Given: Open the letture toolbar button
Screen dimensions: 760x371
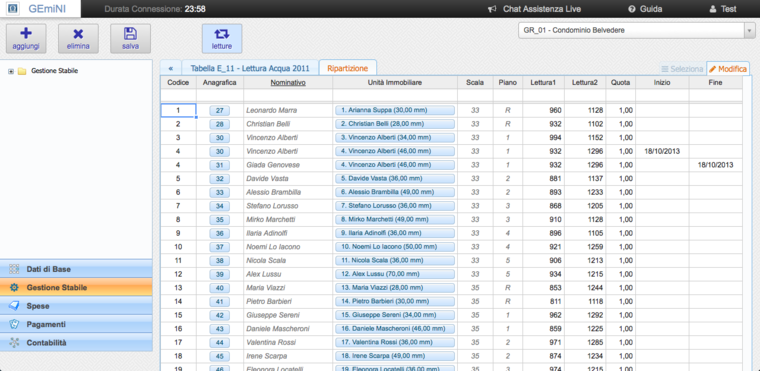Looking at the screenshot, I should (222, 38).
